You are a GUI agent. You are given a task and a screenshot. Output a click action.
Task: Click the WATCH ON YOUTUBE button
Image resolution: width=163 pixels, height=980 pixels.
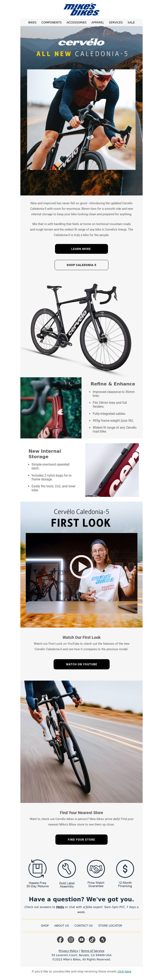tap(81, 664)
